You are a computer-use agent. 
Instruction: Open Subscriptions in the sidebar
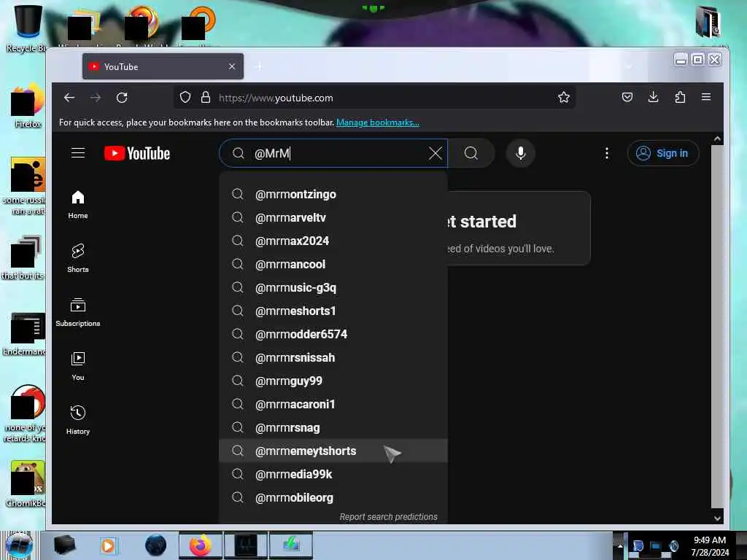tap(78, 312)
